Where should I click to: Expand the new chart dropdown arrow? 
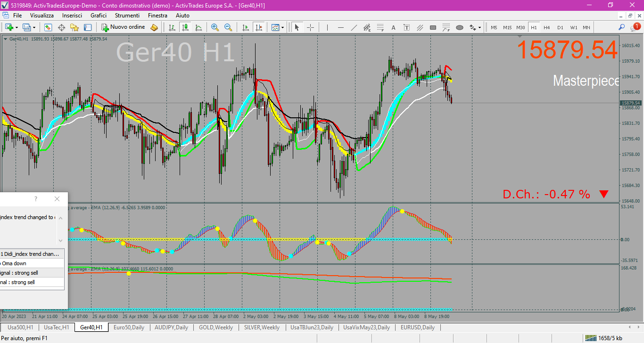[17, 27]
